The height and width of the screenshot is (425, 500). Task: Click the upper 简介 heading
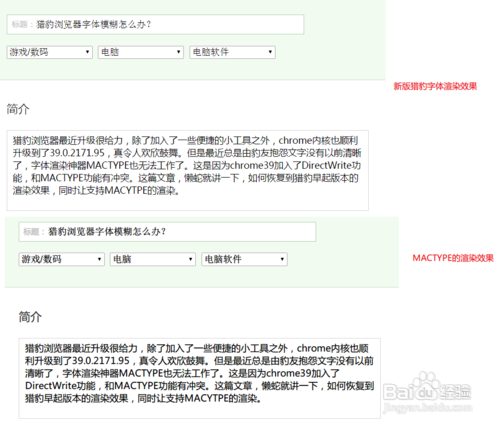pyautogui.click(x=18, y=109)
